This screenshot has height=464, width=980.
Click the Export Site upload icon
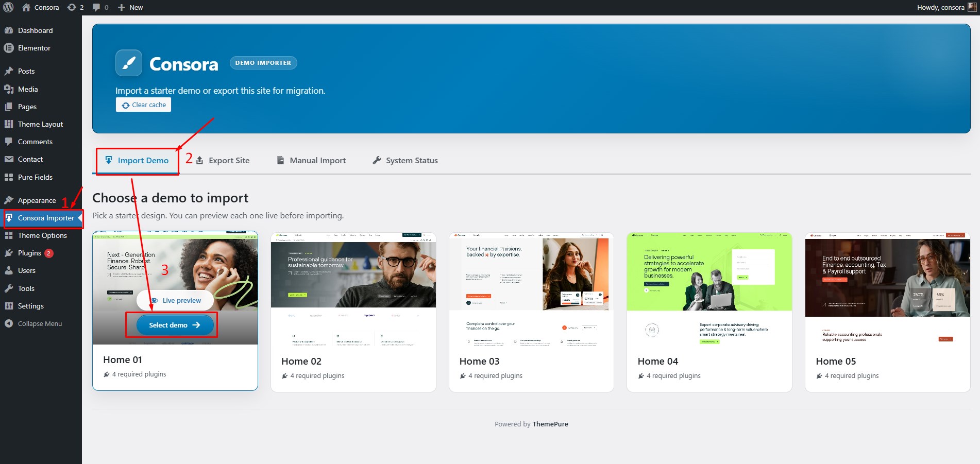(x=199, y=160)
